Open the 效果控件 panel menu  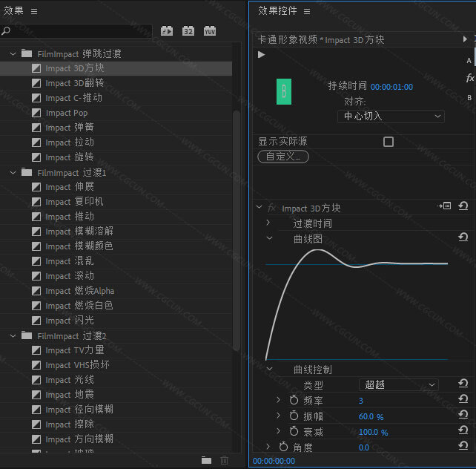point(307,11)
